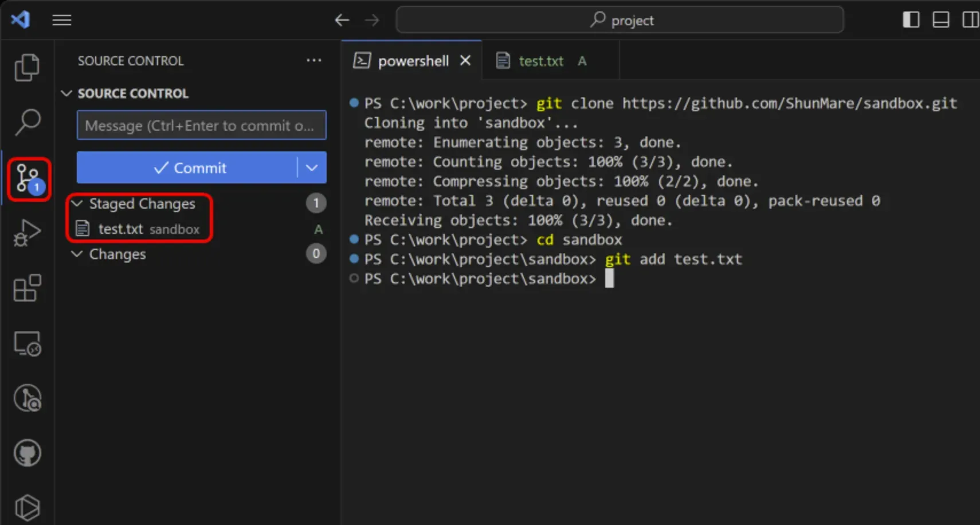Click the commit message input box

(x=201, y=125)
